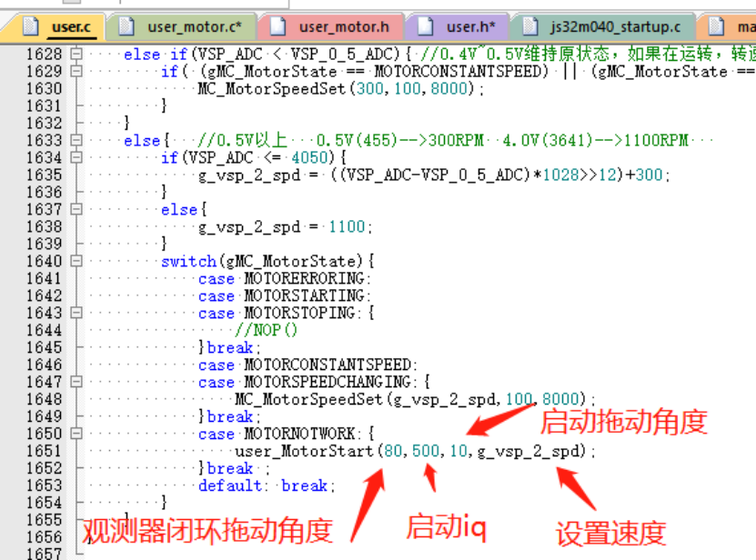Click the user_motor.h tab file icon
Screen dimensions: 756x560
pyautogui.click(x=277, y=27)
